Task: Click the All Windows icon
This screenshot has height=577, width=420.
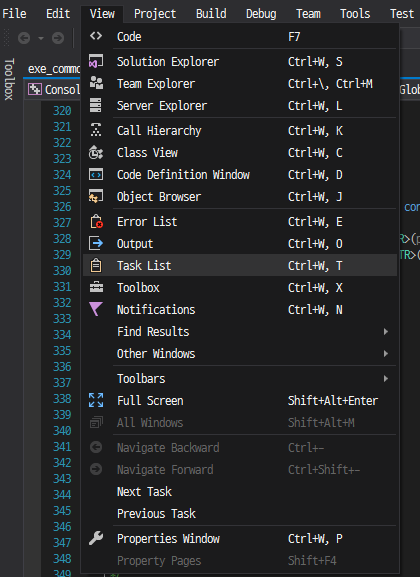Action: click(96, 422)
